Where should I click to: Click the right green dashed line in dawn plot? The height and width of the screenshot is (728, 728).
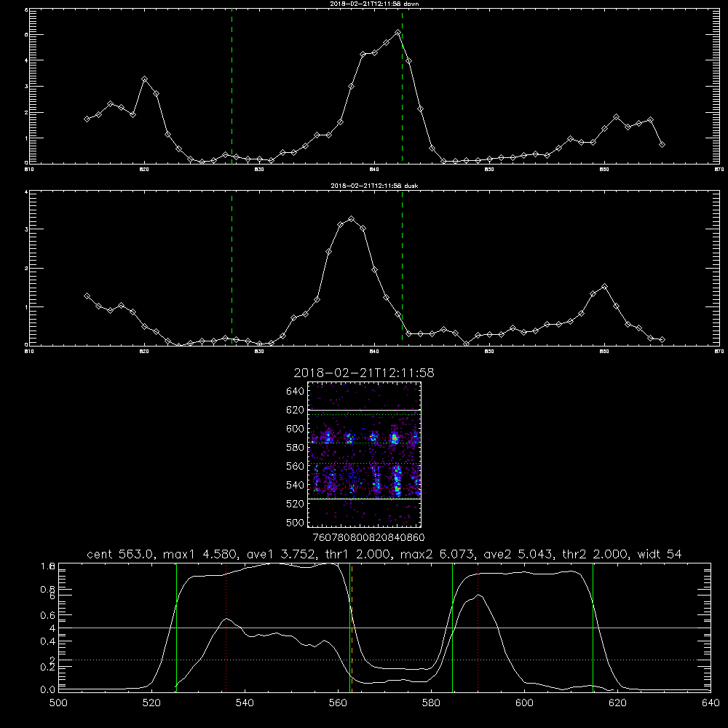(402, 86)
